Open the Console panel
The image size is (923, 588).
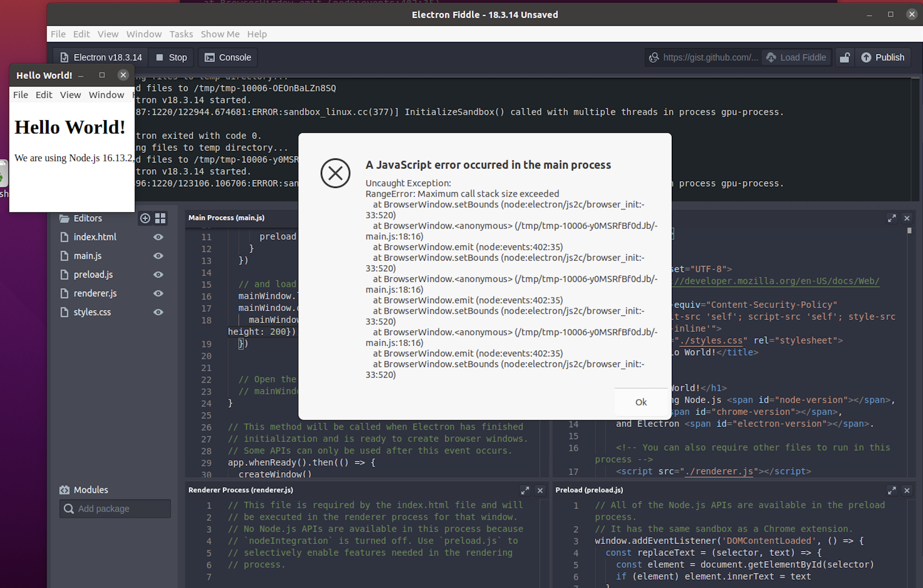[227, 57]
